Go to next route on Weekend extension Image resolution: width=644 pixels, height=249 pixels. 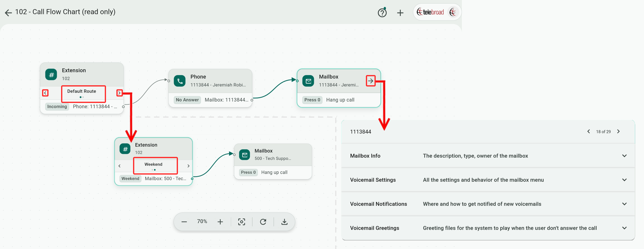[188, 166]
